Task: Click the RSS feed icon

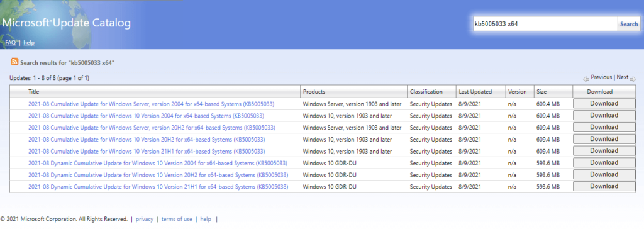Action: [x=14, y=62]
